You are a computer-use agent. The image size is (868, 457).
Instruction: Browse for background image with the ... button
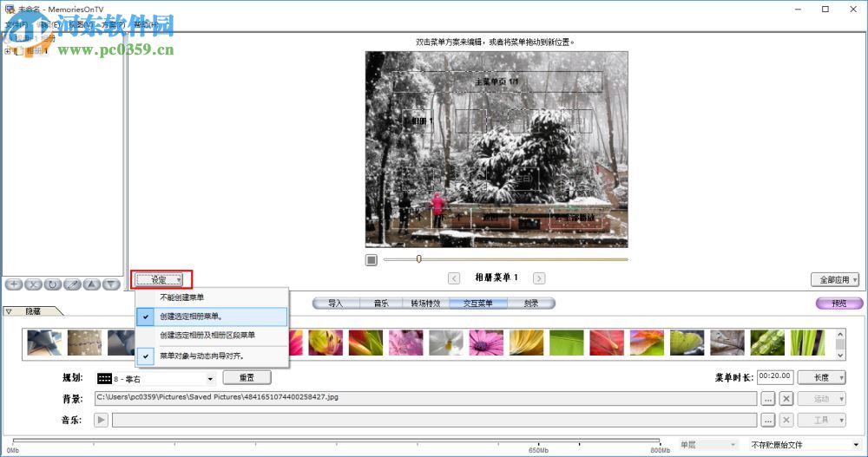(x=767, y=398)
